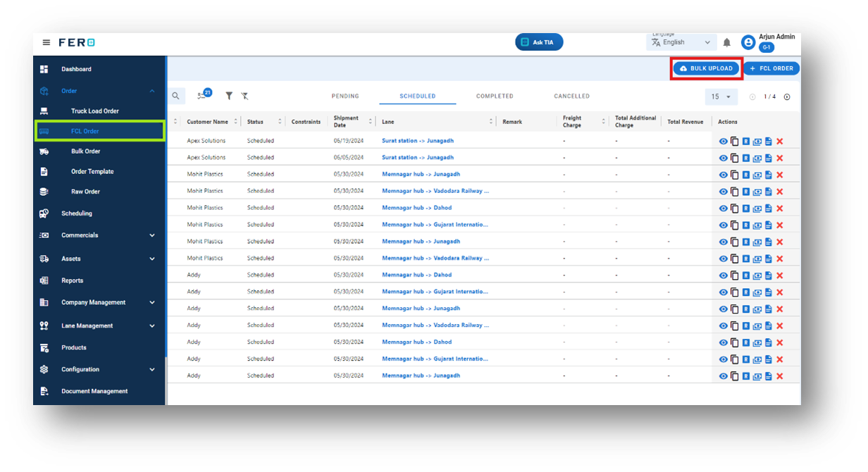
Task: Open Memnagar hub -> Dahod link for Mohit Plastics
Action: [417, 208]
